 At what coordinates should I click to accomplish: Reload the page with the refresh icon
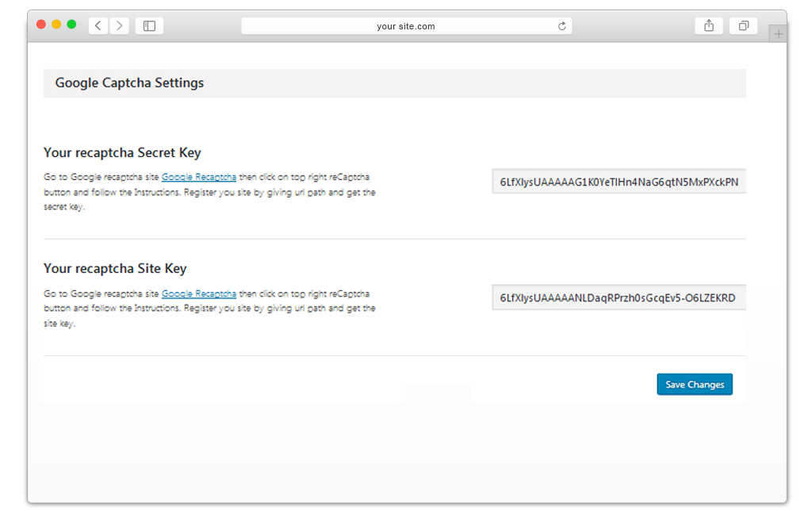(x=562, y=26)
